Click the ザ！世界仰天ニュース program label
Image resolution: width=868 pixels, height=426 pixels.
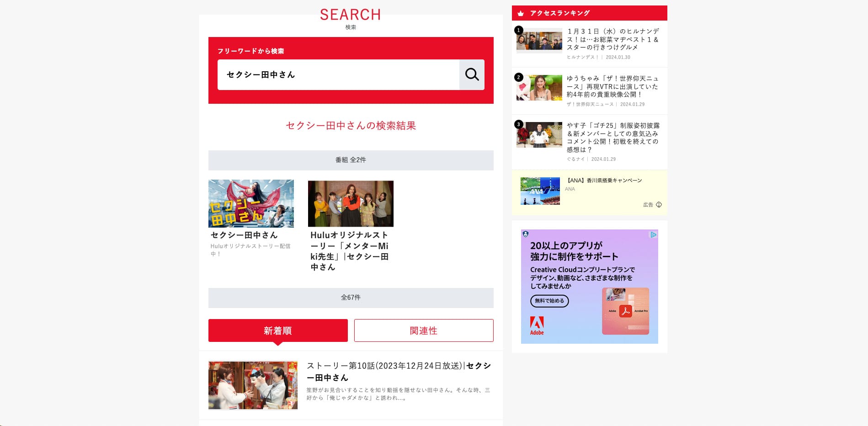point(590,104)
